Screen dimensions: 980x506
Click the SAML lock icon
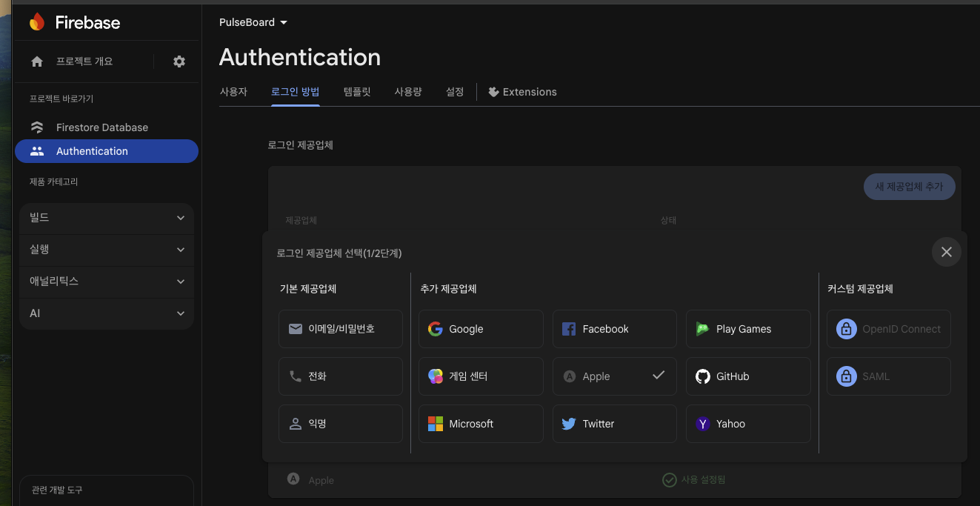847,376
